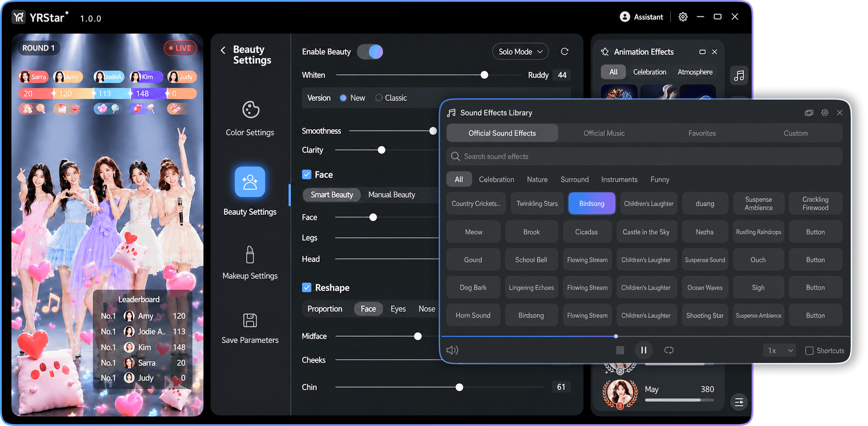Click the Whiten slider handle

(484, 75)
